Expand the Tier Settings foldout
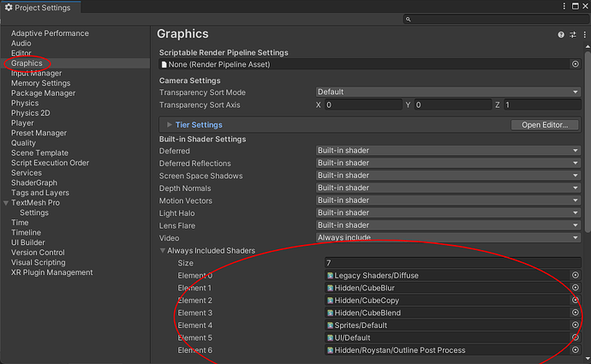The height and width of the screenshot is (364, 591). tap(170, 125)
